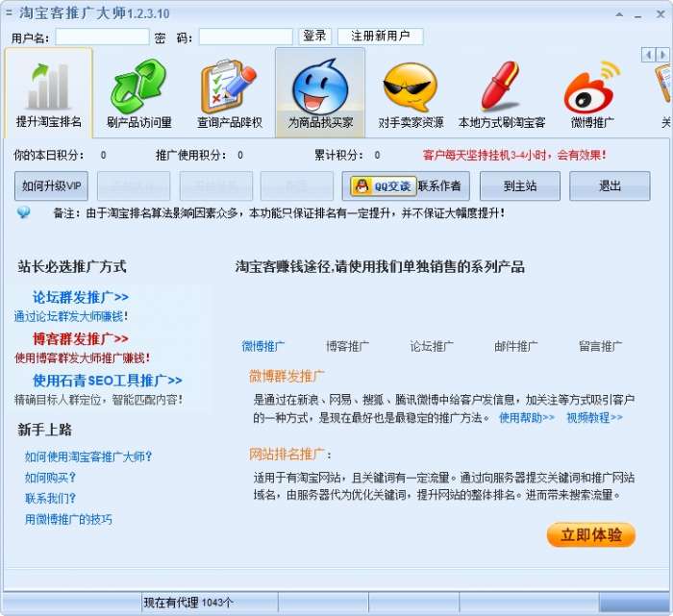Switch to the 留言推广 tab
This screenshot has width=673, height=616.
(x=600, y=346)
